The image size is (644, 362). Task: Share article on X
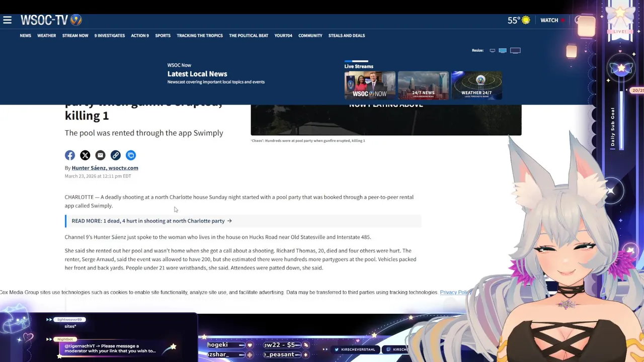(x=85, y=155)
